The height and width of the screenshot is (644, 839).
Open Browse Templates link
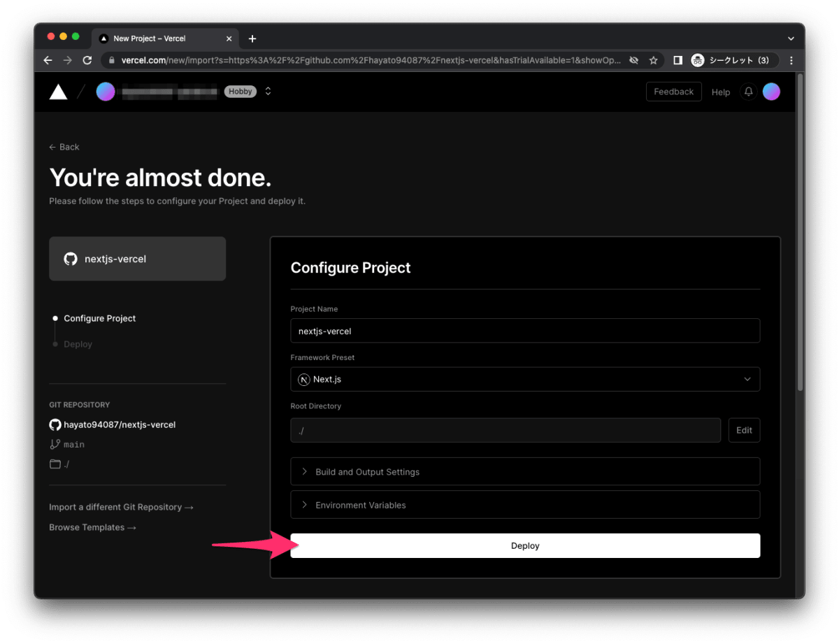click(x=92, y=527)
